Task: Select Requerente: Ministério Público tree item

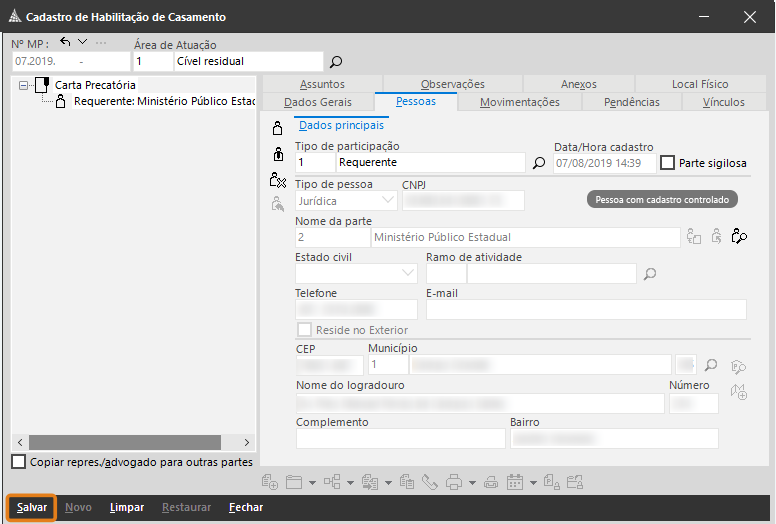Action: point(164,101)
